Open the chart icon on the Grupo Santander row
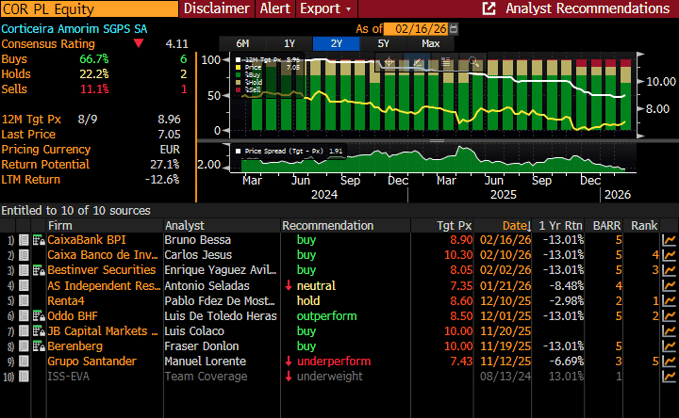Viewport: 679px width, 418px height. [668, 360]
